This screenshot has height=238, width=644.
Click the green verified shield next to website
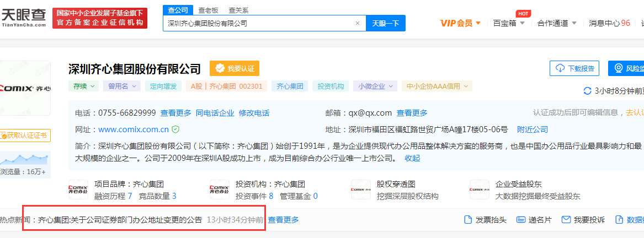coord(176,129)
